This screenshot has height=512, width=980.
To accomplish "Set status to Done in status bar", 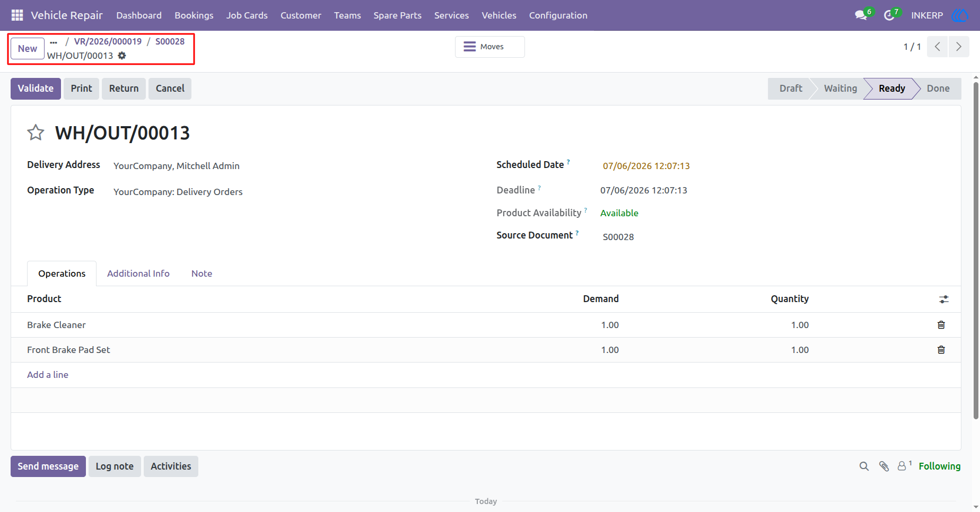I will 938,89.
